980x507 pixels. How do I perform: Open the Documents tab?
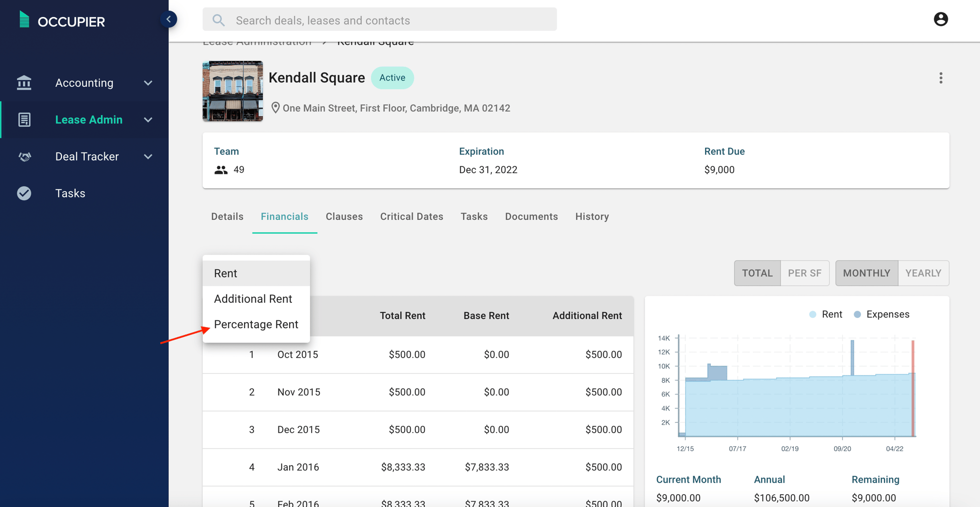[531, 216]
